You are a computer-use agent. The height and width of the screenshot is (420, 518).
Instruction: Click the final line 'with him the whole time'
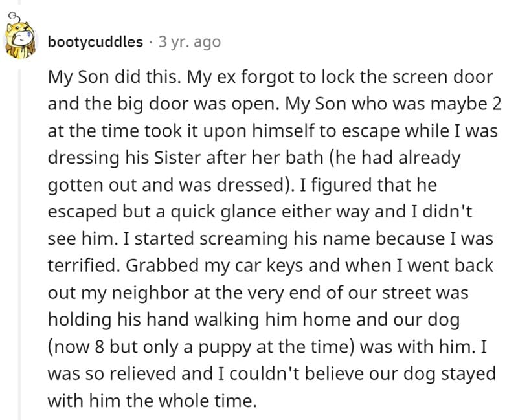point(152,401)
